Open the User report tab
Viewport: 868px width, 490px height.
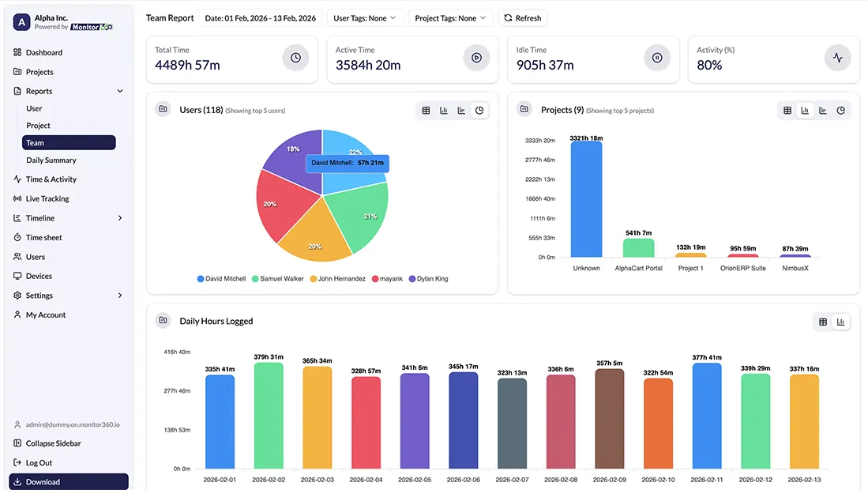pyautogui.click(x=33, y=108)
